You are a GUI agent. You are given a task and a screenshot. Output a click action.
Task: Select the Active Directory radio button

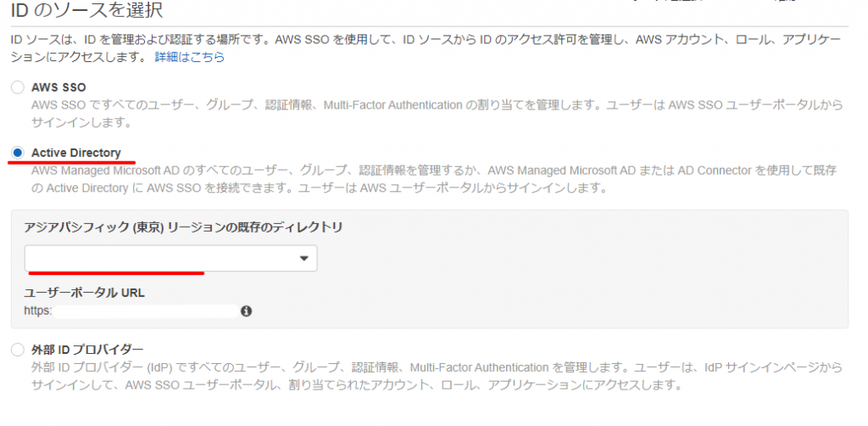(19, 153)
